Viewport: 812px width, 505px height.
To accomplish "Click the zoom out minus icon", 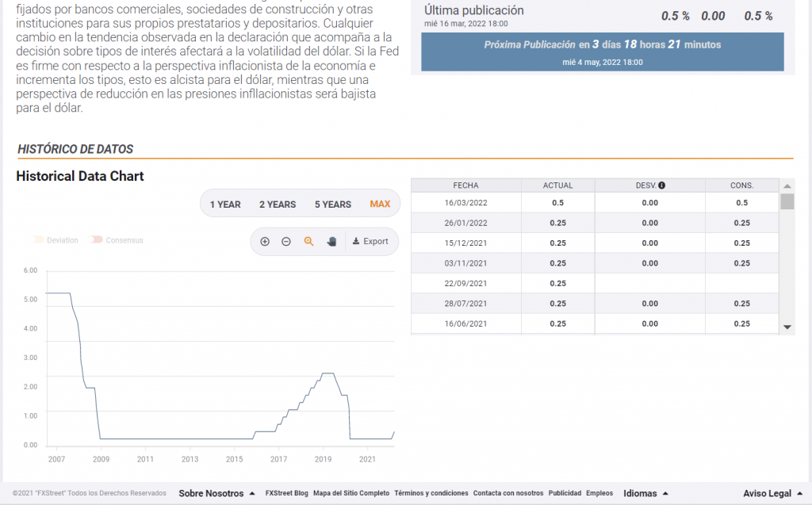I will point(286,241).
